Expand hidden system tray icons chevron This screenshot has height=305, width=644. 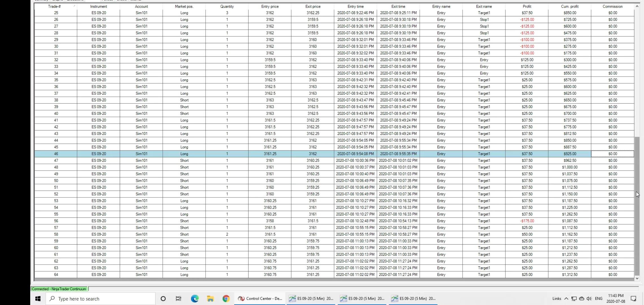pos(566,299)
